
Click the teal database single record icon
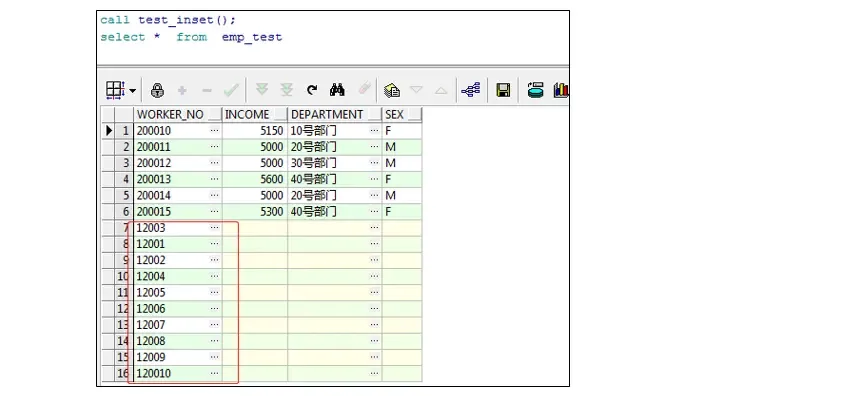[536, 90]
